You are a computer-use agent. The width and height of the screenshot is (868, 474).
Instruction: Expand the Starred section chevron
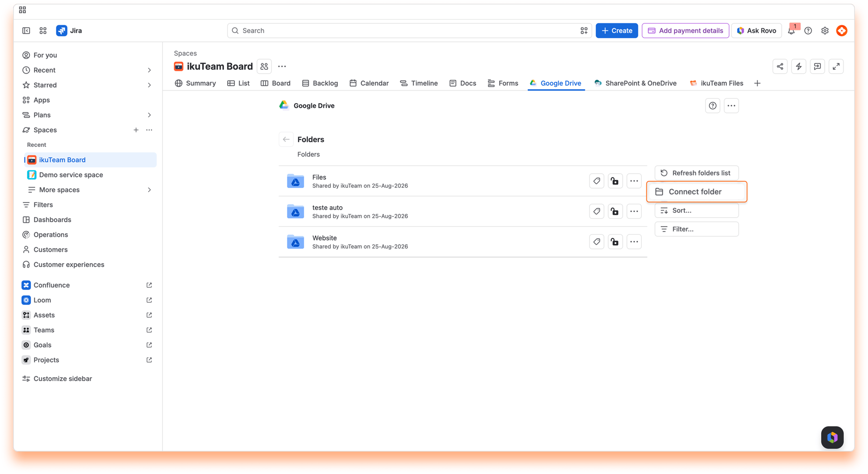[149, 85]
